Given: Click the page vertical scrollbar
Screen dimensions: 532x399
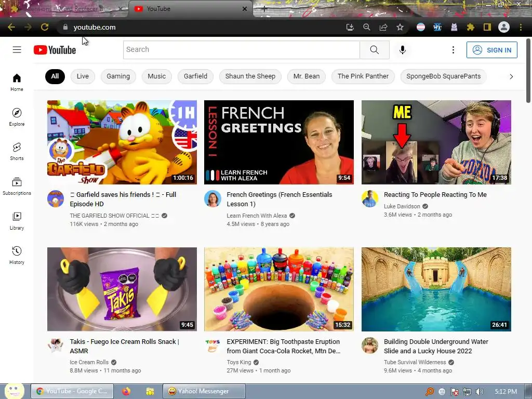Looking at the screenshot, I should pyautogui.click(x=528, y=71).
